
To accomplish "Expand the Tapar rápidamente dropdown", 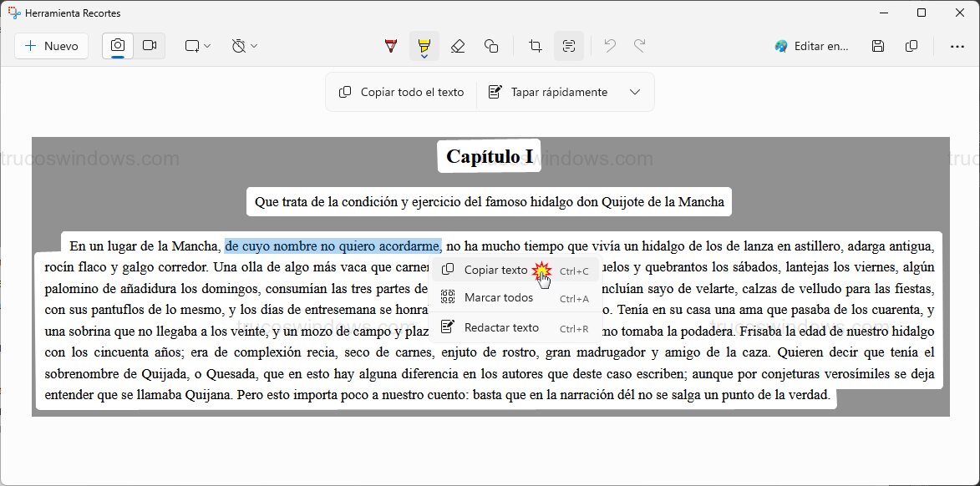I will [635, 92].
